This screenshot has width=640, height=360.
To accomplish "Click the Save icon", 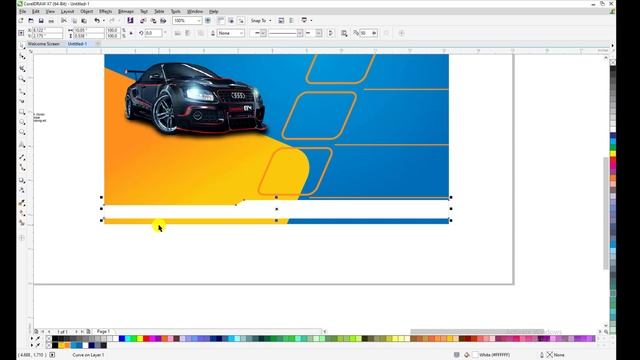I will 41,20.
